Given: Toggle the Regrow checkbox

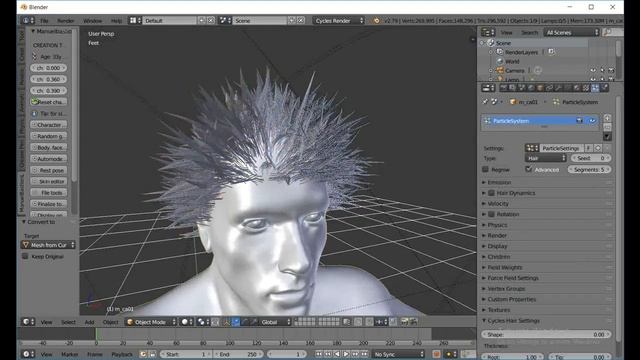Looking at the screenshot, I should pyautogui.click(x=485, y=169).
